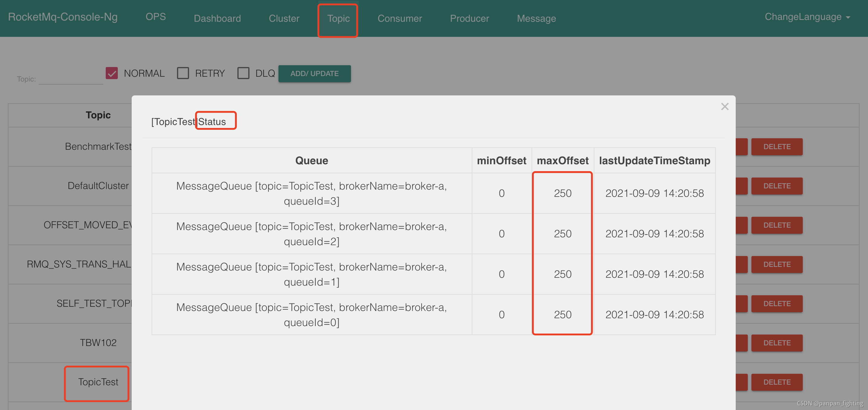
Task: Click the ADD/UPDATE button
Action: click(314, 73)
